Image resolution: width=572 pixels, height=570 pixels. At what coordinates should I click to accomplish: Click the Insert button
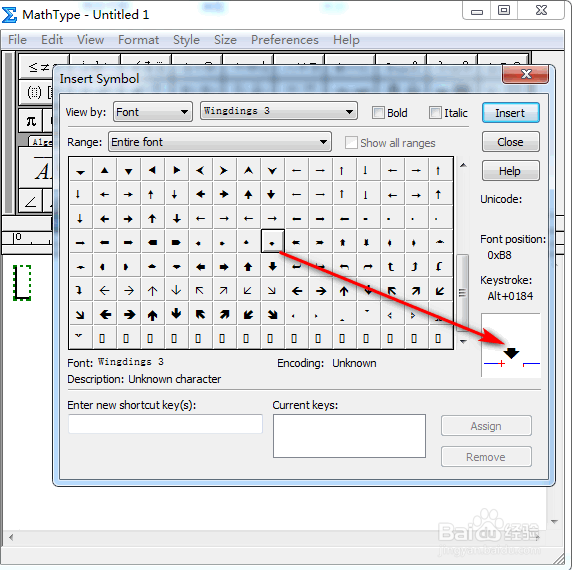click(x=510, y=113)
